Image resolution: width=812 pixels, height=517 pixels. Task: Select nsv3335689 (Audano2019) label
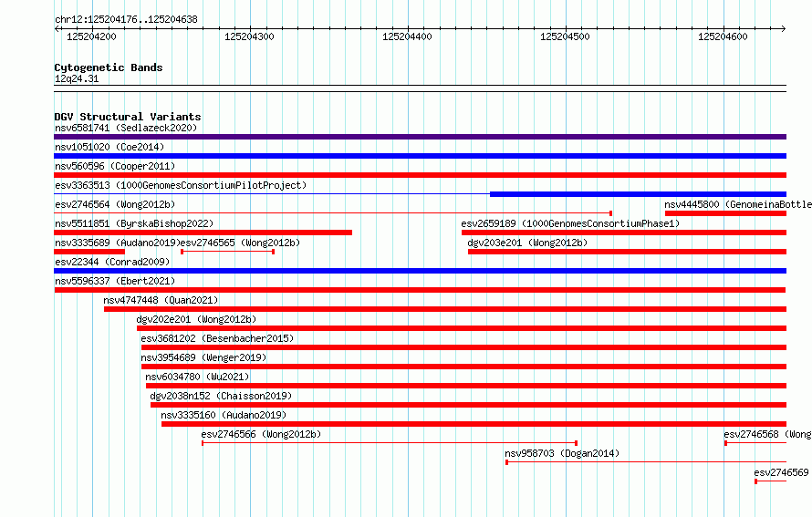pyautogui.click(x=117, y=243)
